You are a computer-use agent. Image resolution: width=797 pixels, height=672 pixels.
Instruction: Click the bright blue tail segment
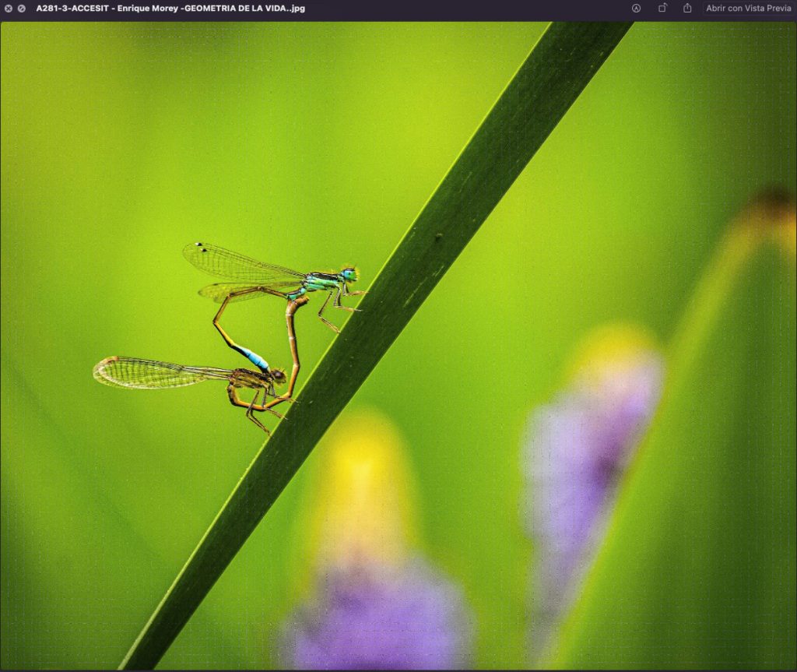[x=256, y=359]
